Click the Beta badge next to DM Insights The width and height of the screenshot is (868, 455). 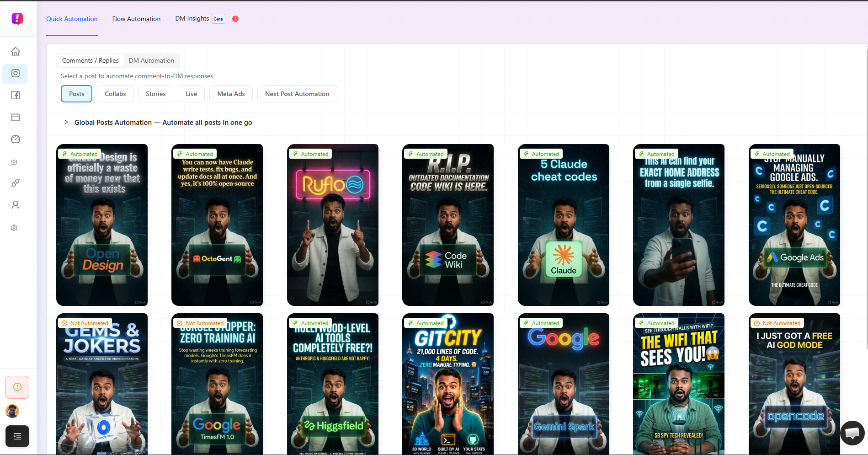pyautogui.click(x=218, y=19)
